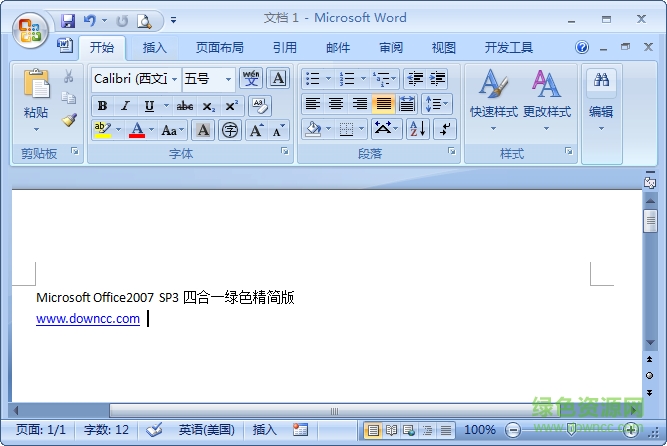Switch to the 插入 tab
The width and height of the screenshot is (667, 446).
point(154,48)
